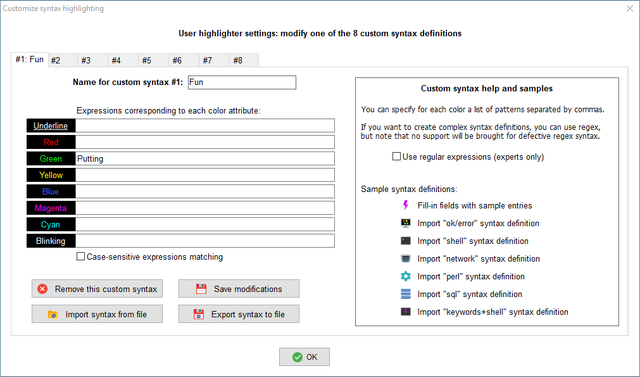Click the "perl" syntax gear icon
Viewport: 640px width, 377px height.
(405, 276)
